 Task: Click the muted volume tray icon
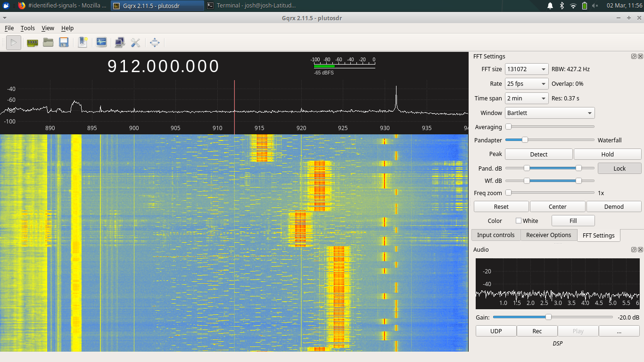click(595, 6)
